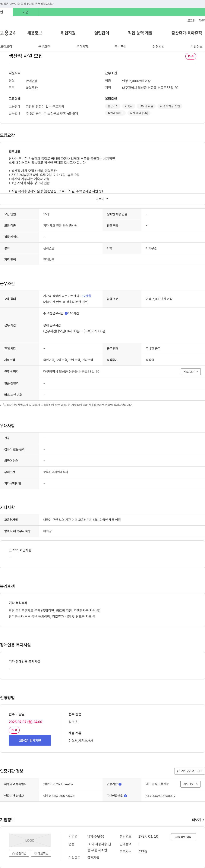This screenshot has height=868, width=205.
Task: Click the company name 남양금속(주)
Action: tap(96, 836)
